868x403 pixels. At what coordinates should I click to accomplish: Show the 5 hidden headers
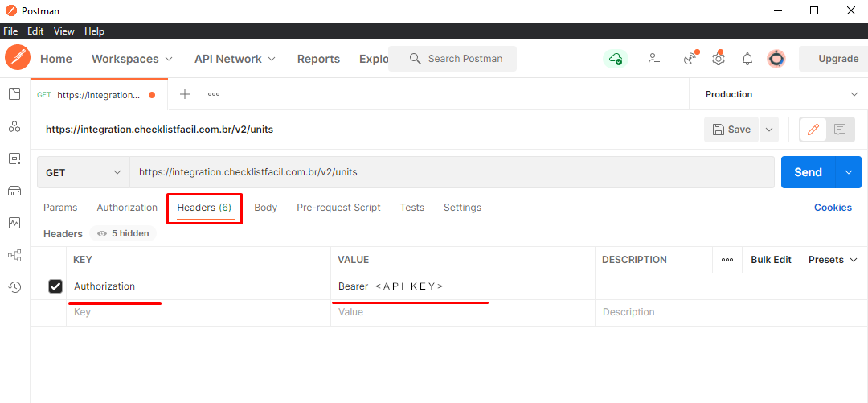[124, 233]
